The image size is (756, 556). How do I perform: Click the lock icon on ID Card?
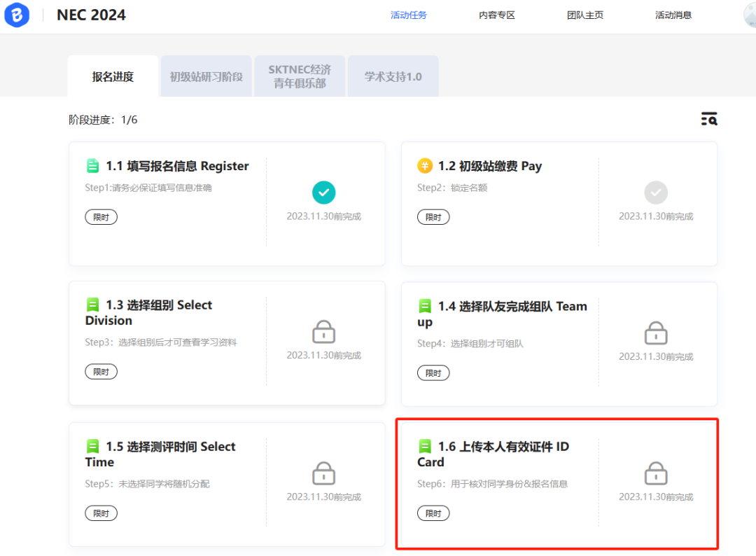pos(656,473)
